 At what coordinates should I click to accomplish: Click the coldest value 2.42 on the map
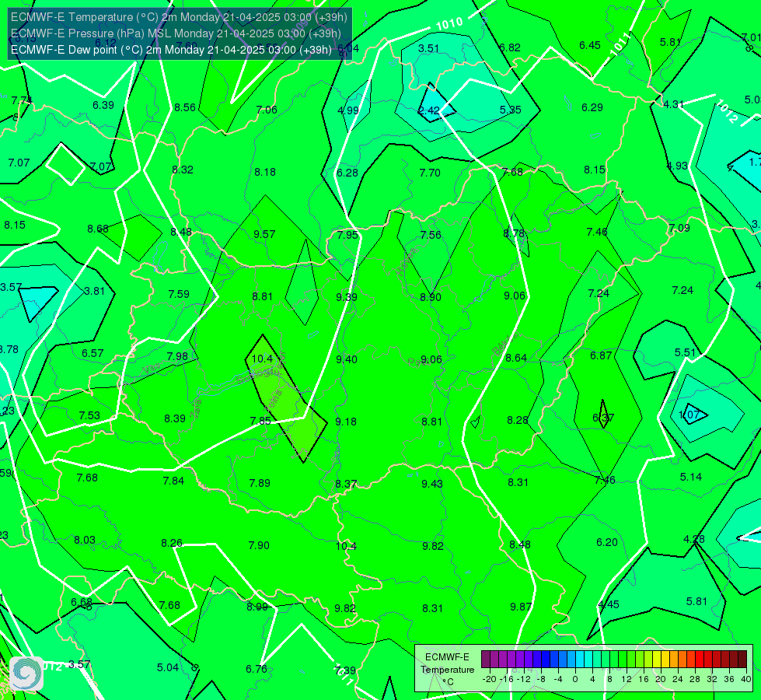click(429, 110)
